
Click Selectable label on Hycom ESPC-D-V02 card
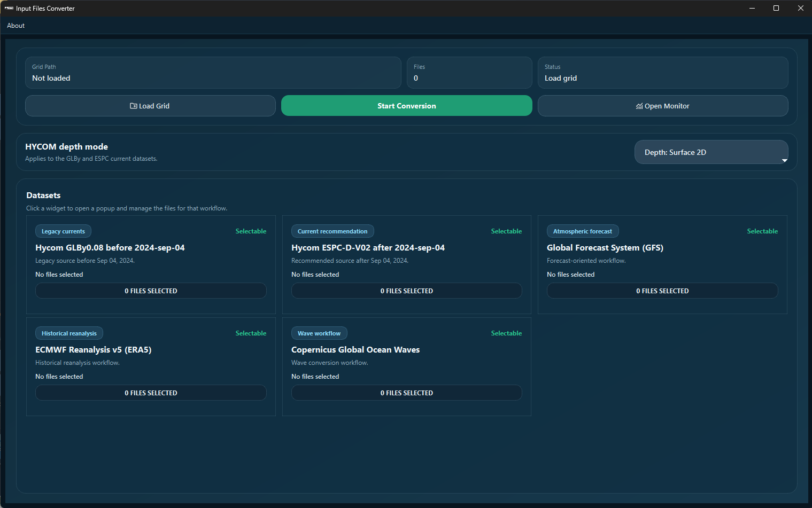coord(506,231)
